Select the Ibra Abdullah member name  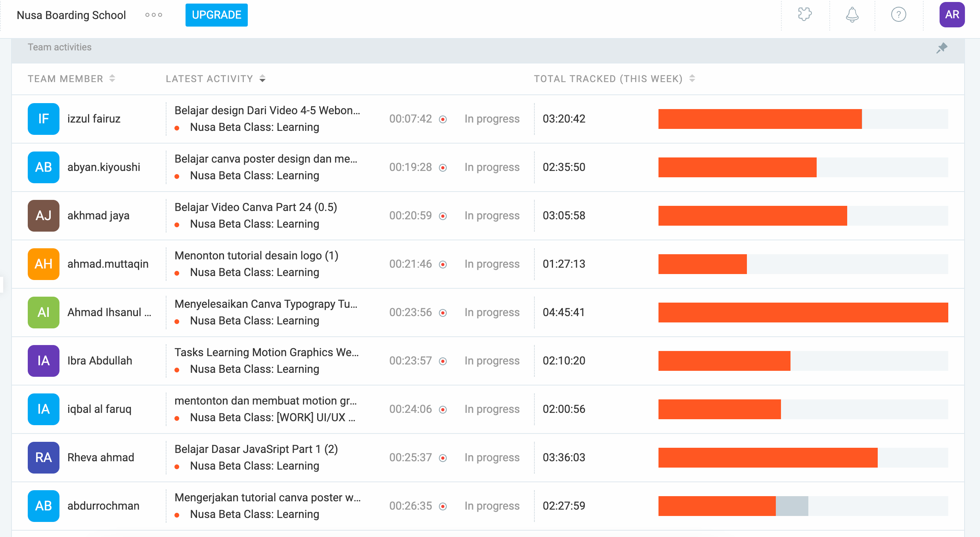pyautogui.click(x=100, y=361)
